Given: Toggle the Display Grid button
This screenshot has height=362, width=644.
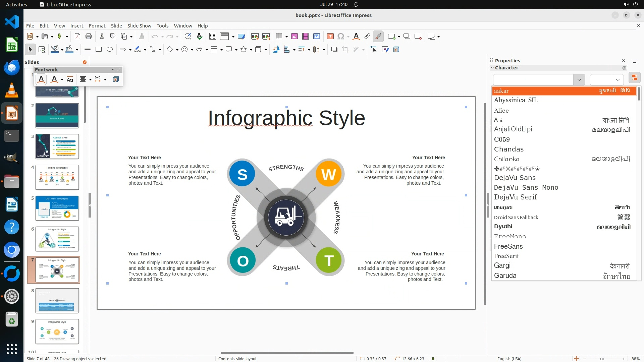Looking at the screenshot, I should [213, 37].
